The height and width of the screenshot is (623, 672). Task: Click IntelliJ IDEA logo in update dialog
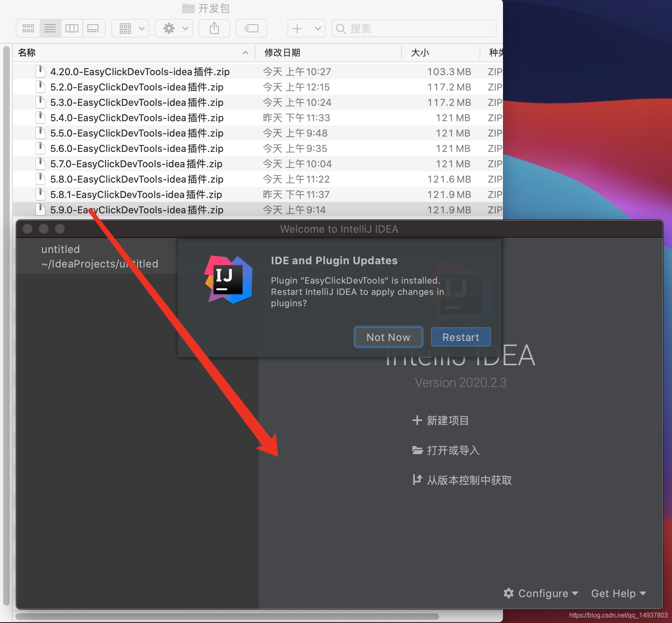pyautogui.click(x=228, y=280)
